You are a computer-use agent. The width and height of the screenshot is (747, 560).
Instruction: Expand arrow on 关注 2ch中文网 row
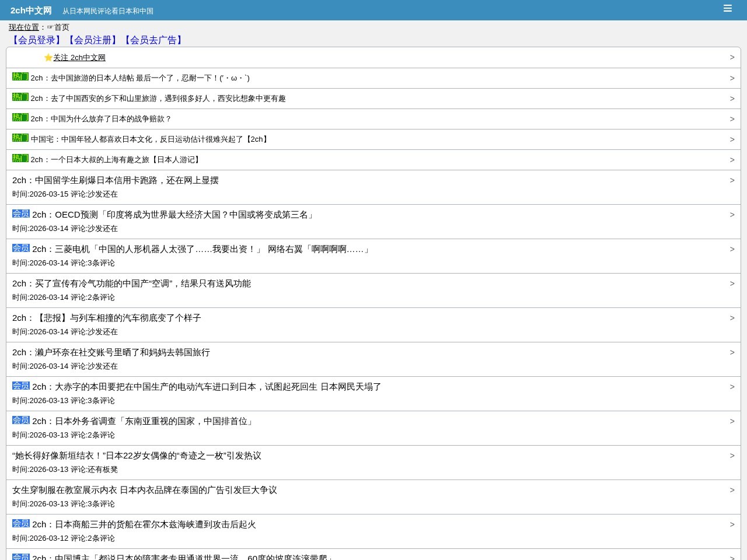[732, 57]
